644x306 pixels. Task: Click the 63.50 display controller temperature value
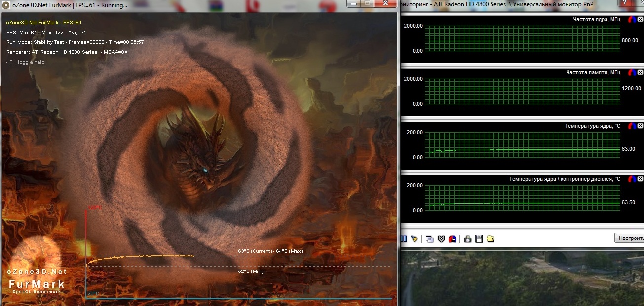(x=628, y=202)
